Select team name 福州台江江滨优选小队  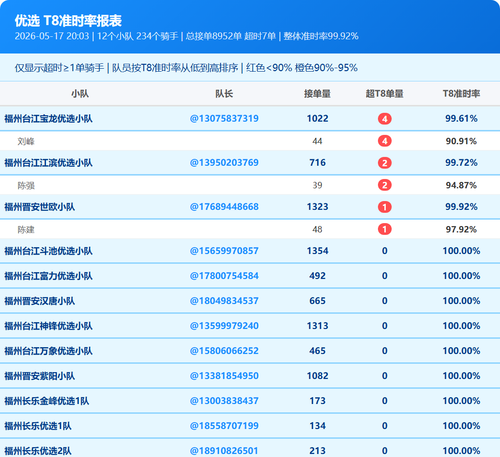[x=48, y=163]
